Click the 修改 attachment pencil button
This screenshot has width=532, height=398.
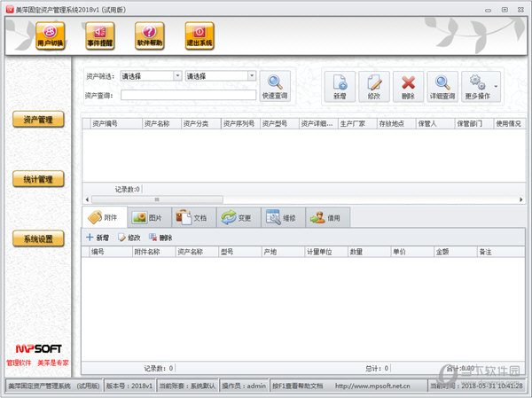(x=129, y=238)
